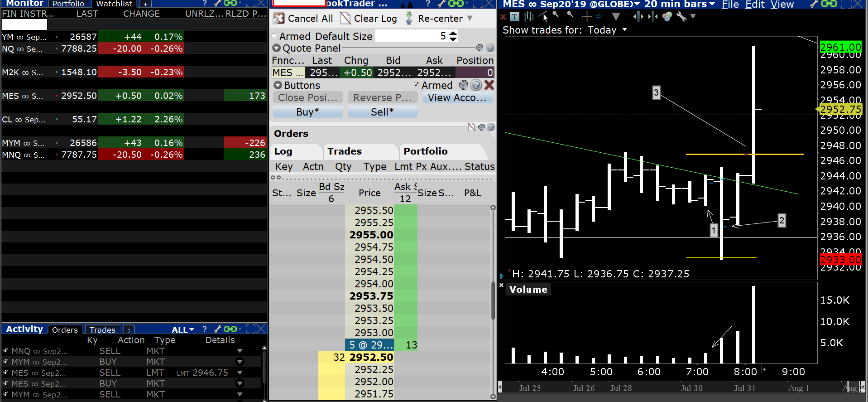This screenshot has width=868, height=402.
Task: Click the View Account button
Action: (x=457, y=97)
